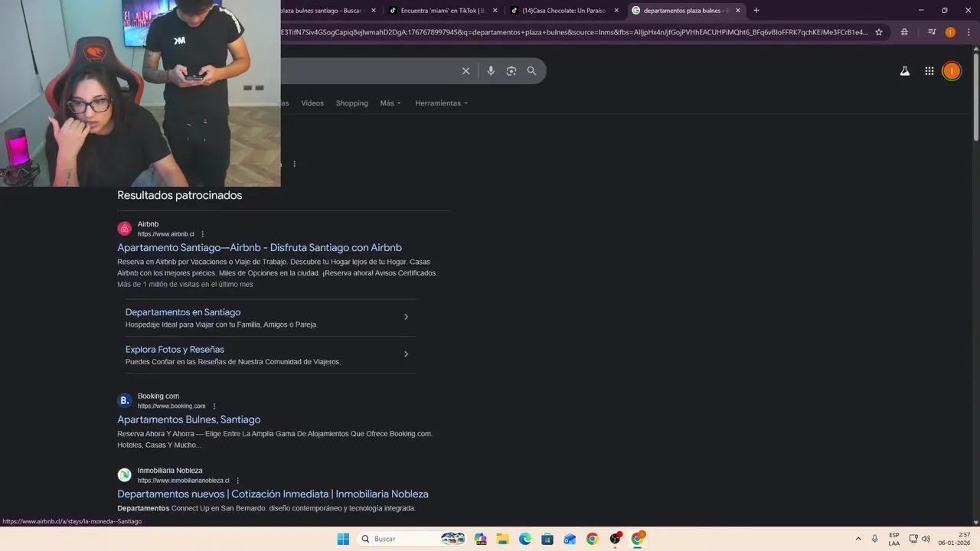Open the media controls toolbar icon
Image resolution: width=980 pixels, height=551 pixels.
click(x=932, y=32)
